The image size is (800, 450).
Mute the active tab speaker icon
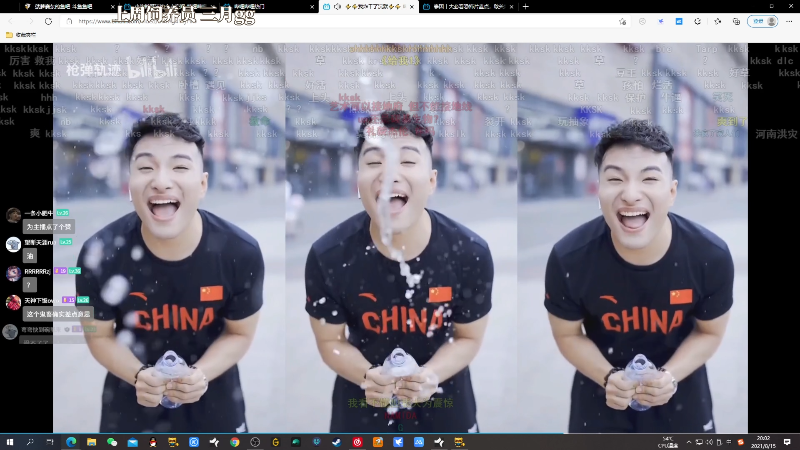click(x=337, y=7)
